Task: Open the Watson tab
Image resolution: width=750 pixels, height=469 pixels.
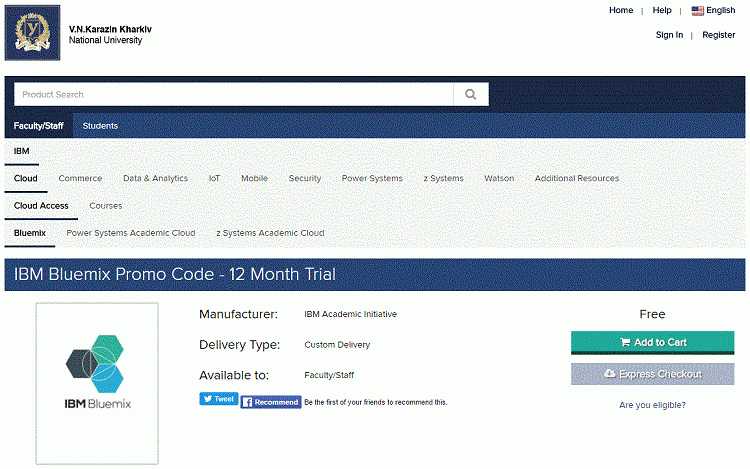Action: coord(499,178)
